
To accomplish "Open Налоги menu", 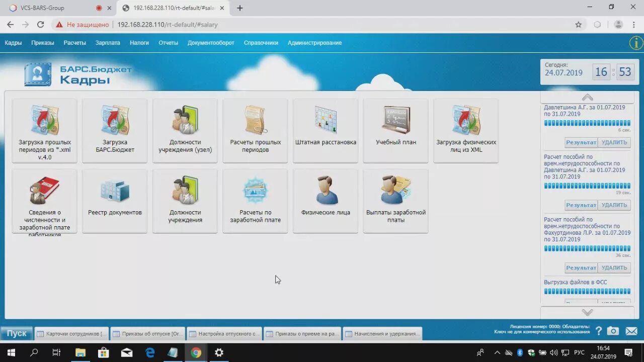I will pos(139,43).
